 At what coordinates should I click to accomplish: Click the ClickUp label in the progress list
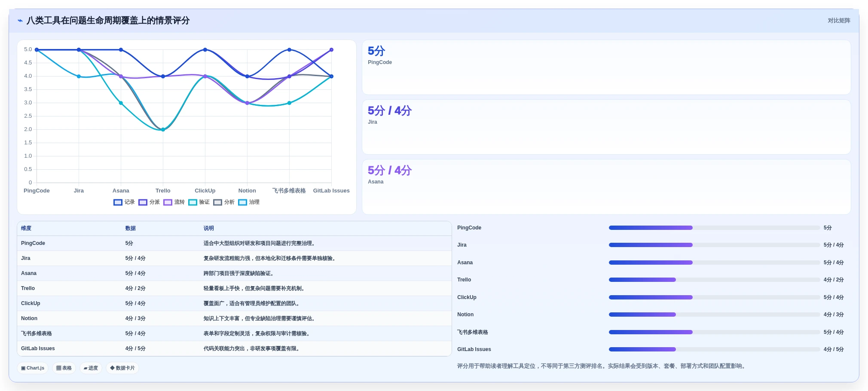467,297
